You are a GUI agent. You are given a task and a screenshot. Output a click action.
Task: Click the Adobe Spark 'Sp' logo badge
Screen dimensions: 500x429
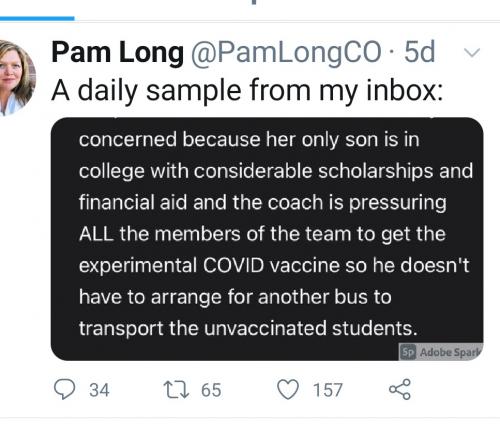coord(408,352)
